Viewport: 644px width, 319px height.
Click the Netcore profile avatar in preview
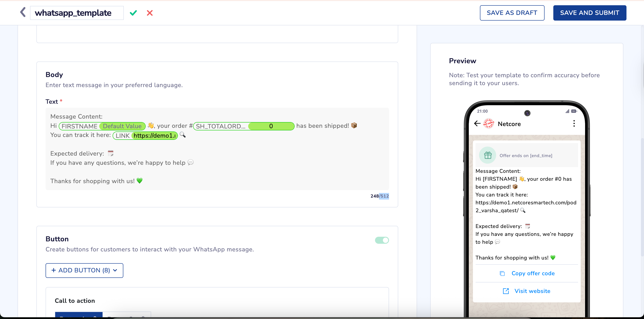click(x=488, y=123)
